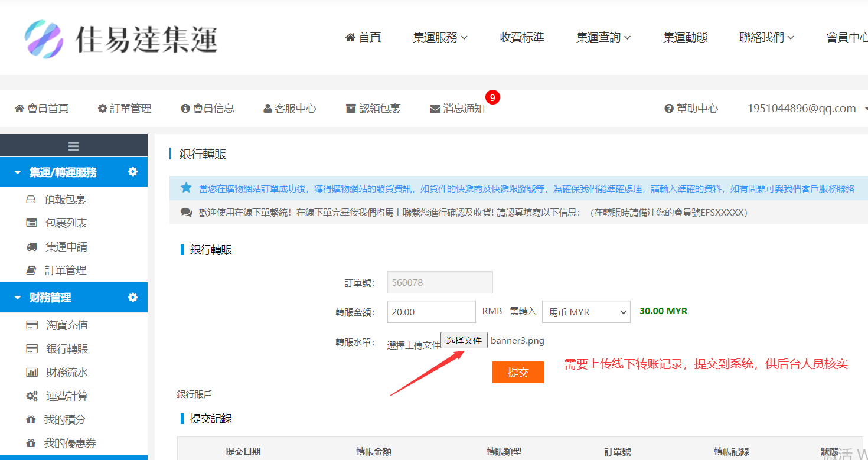The height and width of the screenshot is (460, 868).
Task: Click the 轉帳記錄 column header
Action: [x=732, y=452]
